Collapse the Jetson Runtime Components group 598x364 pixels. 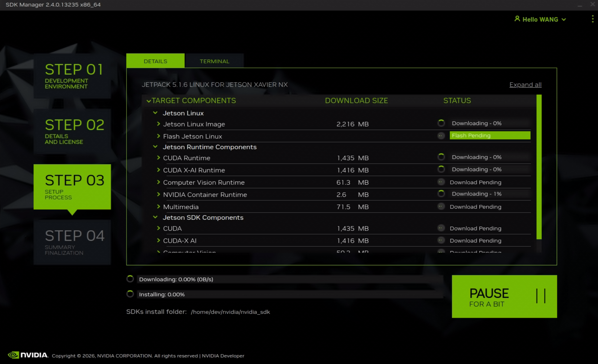coord(155,147)
